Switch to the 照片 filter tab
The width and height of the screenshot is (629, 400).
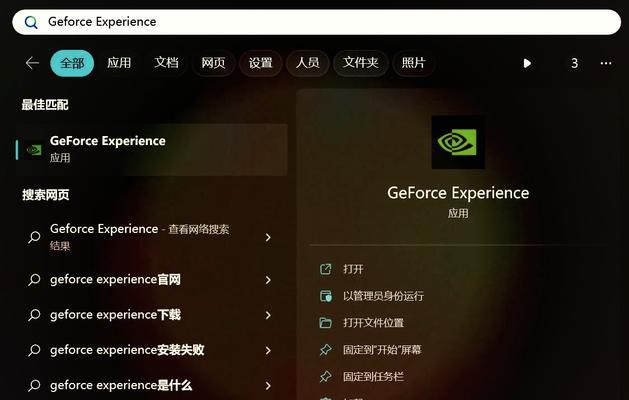pos(413,63)
